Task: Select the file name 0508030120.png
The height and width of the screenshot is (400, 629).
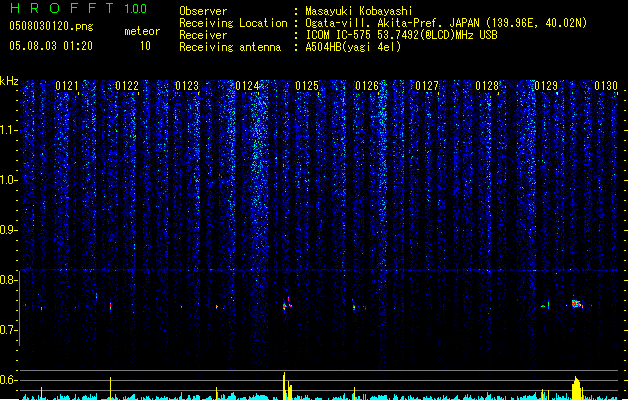Action: tap(51, 26)
